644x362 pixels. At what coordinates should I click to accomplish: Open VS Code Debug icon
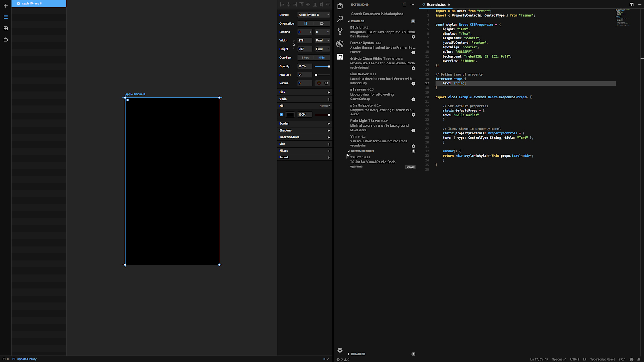[340, 44]
